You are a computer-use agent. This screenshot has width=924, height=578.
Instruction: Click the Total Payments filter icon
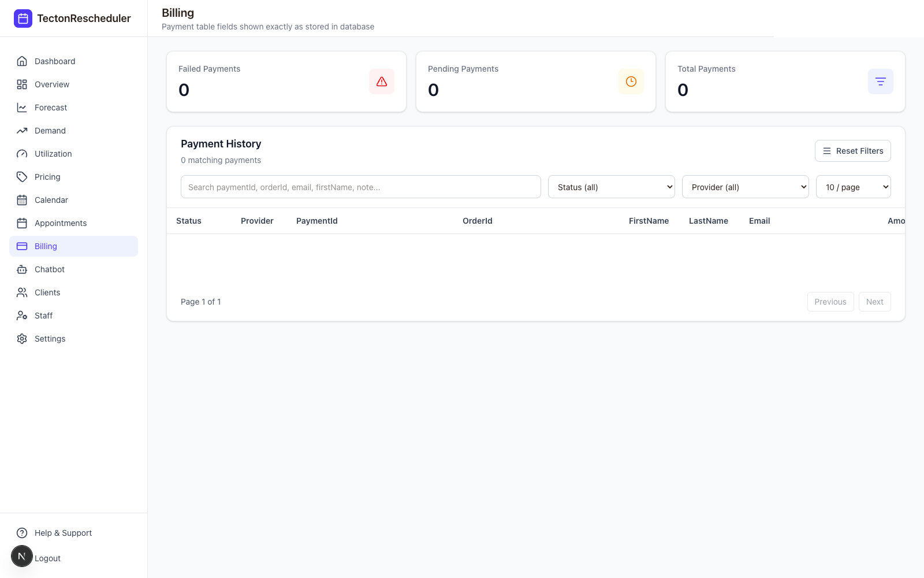tap(881, 81)
